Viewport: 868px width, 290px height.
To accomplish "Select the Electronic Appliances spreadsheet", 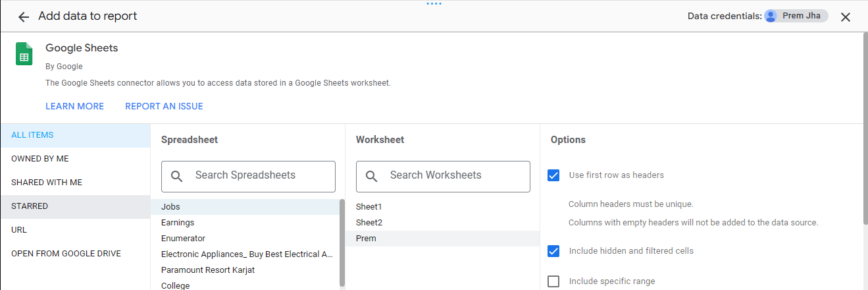I will (245, 254).
